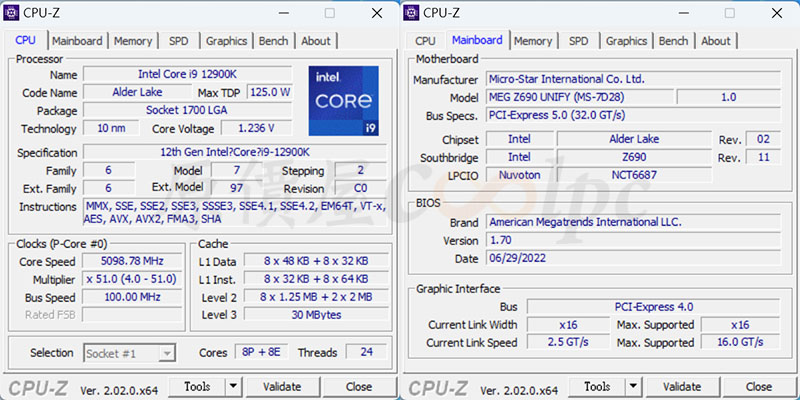Click the Cores value 8P + 8E

pos(262,352)
